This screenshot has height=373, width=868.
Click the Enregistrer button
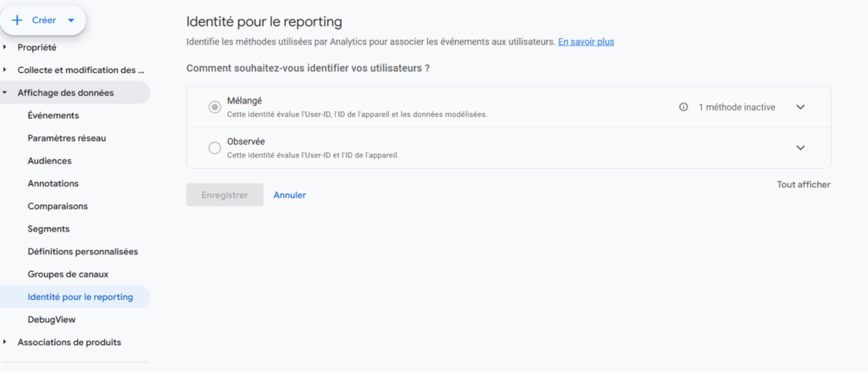coord(225,195)
